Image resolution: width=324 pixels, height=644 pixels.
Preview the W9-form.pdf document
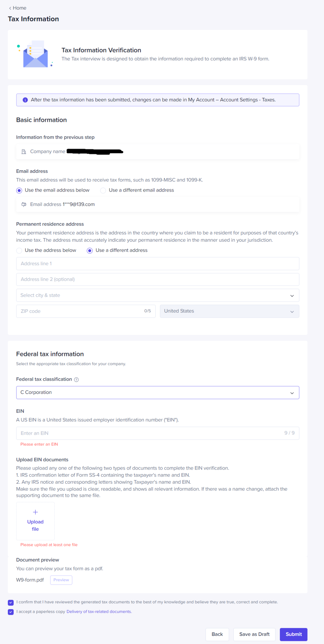point(61,580)
